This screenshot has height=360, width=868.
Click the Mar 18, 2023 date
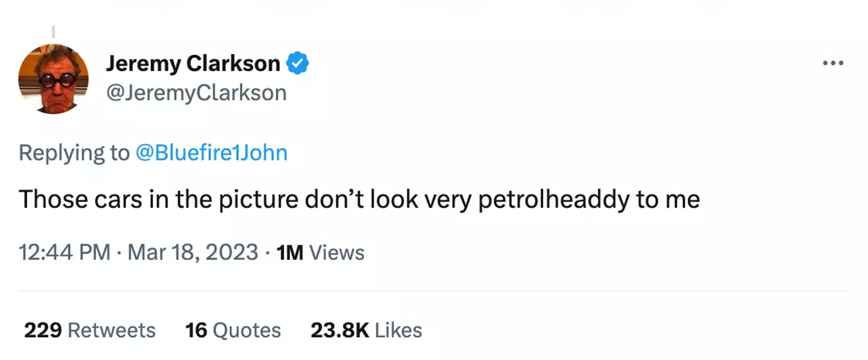pos(193,252)
